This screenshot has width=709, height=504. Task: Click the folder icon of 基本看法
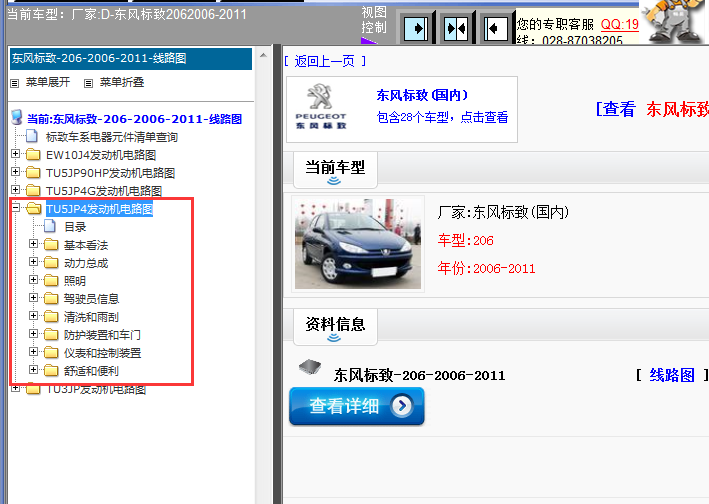click(51, 245)
